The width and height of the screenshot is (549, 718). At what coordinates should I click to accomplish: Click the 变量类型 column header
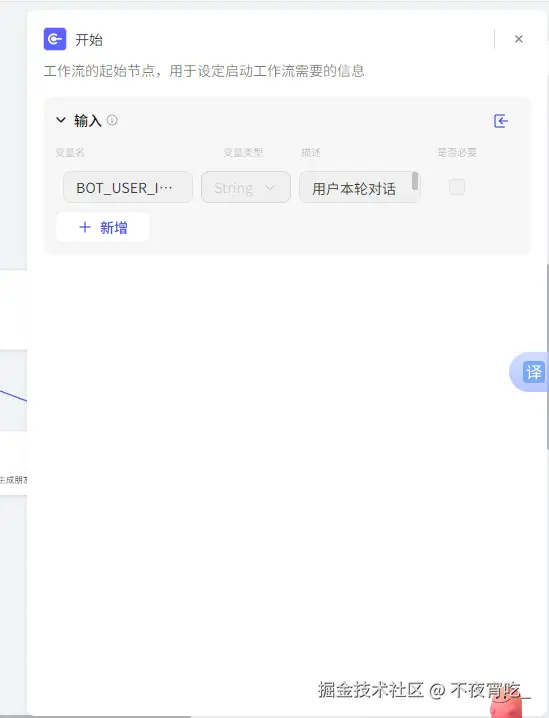point(243,152)
